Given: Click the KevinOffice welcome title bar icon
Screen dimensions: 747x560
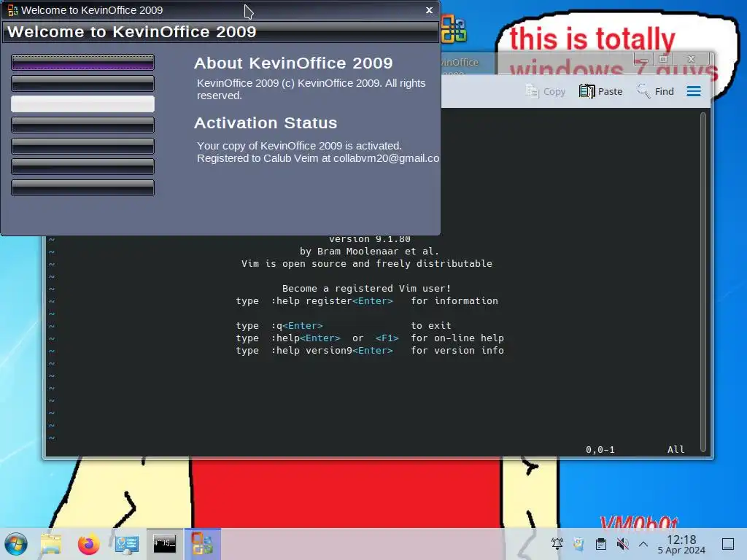Looking at the screenshot, I should (x=13, y=10).
